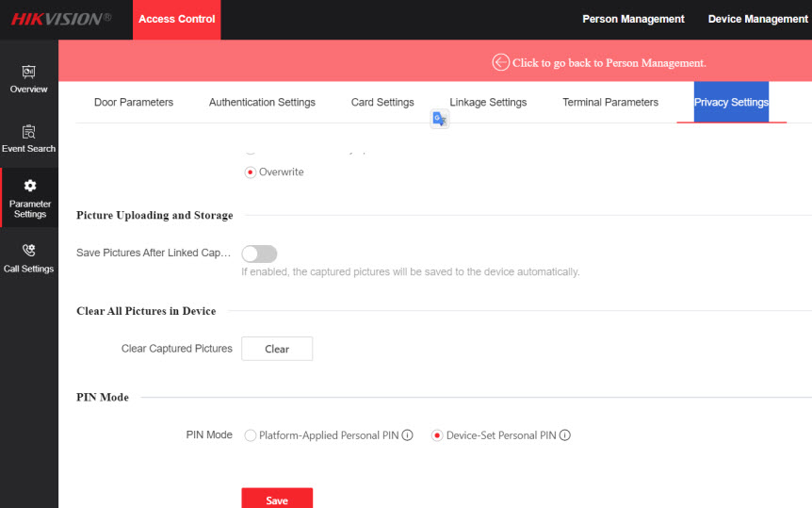Click the red Save button
The height and width of the screenshot is (508, 812).
277,500
